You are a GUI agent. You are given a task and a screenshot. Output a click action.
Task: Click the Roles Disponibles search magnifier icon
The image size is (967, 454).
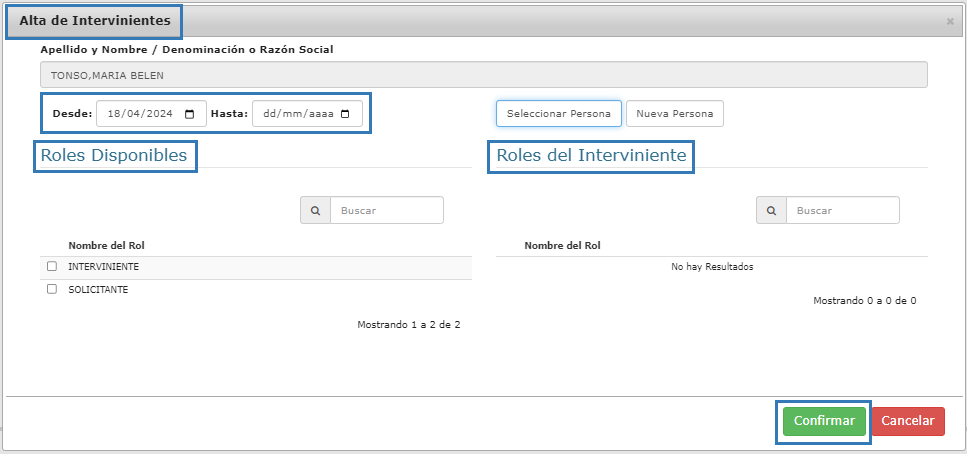pos(315,210)
